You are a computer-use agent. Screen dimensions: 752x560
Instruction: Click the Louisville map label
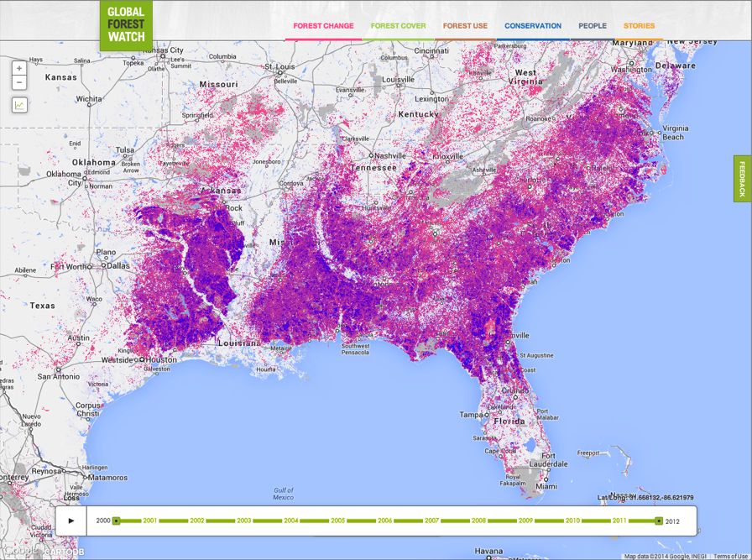click(x=398, y=79)
